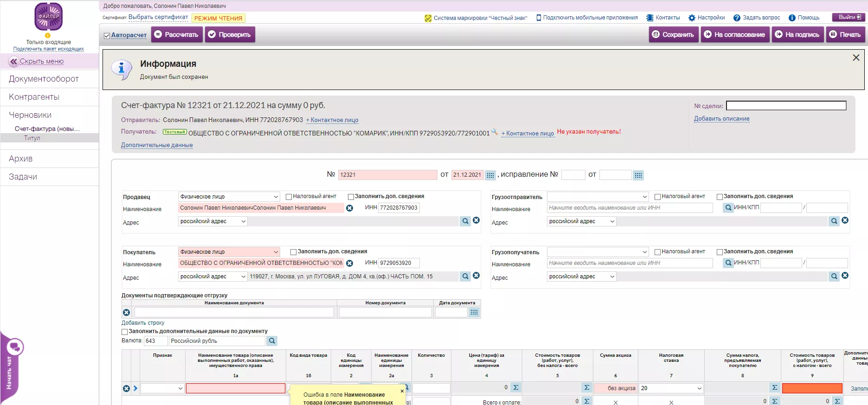Viewport: 868px width, 405px height.
Task: Click sum icon in price column
Action: (x=516, y=388)
